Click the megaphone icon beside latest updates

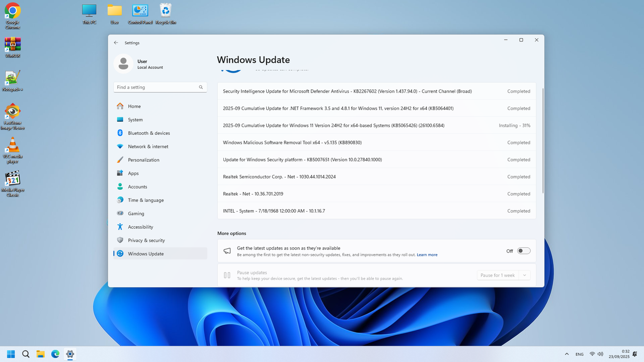227,251
